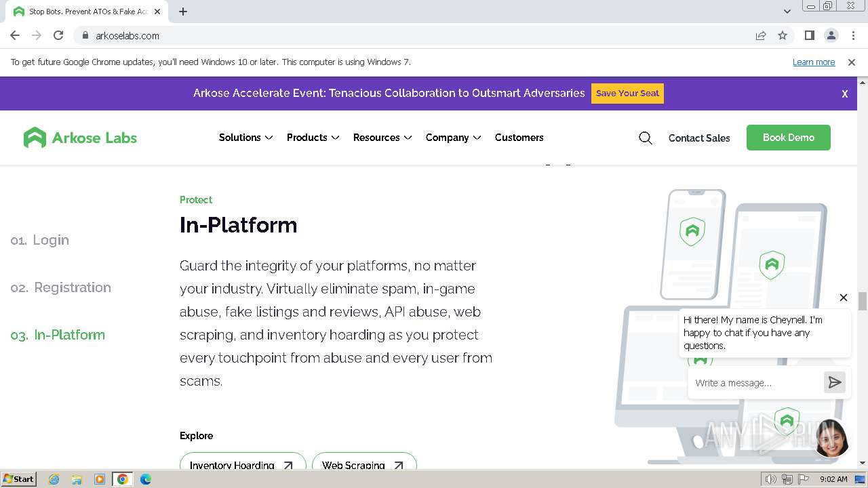Click the Write a message field
The height and width of the screenshot is (488, 868).
754,383
